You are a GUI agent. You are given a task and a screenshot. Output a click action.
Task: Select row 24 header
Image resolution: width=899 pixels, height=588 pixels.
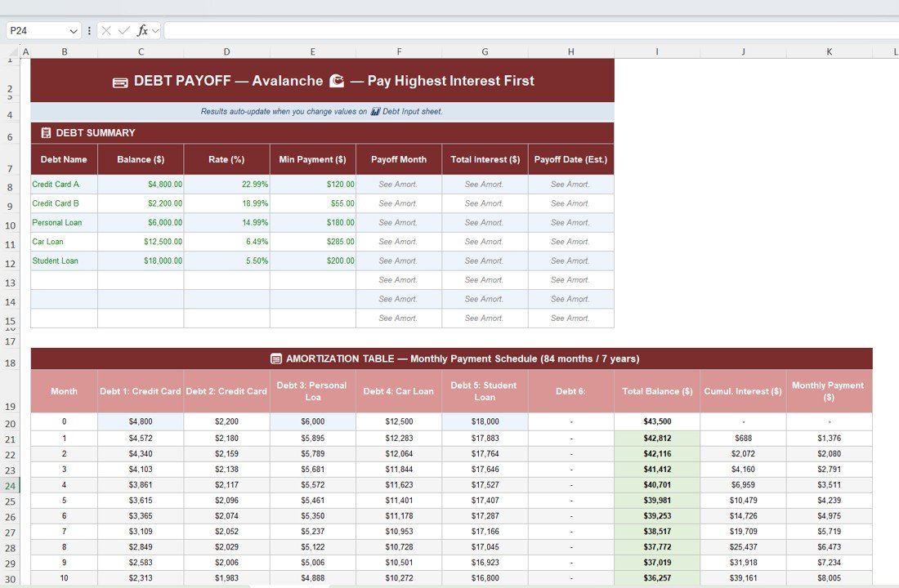tap(10, 485)
